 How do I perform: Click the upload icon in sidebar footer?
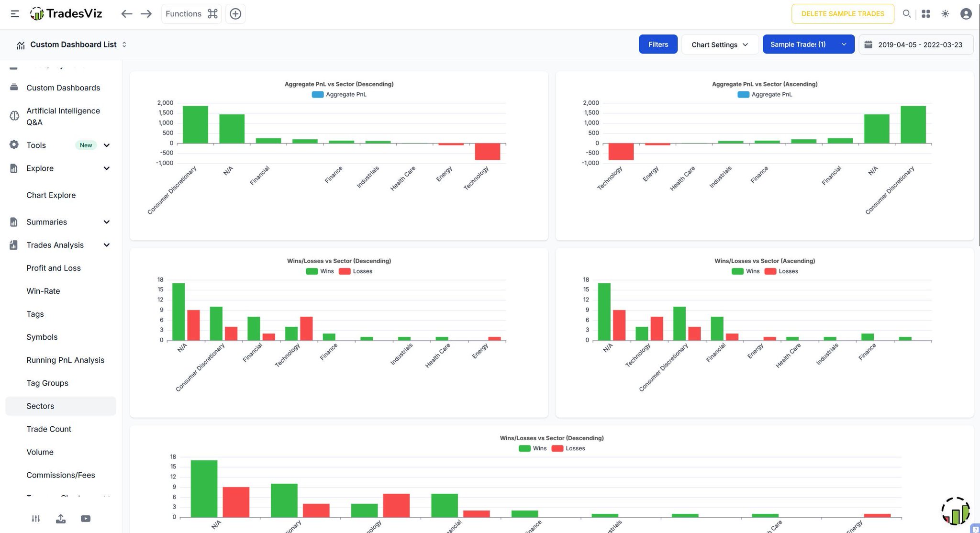click(61, 519)
